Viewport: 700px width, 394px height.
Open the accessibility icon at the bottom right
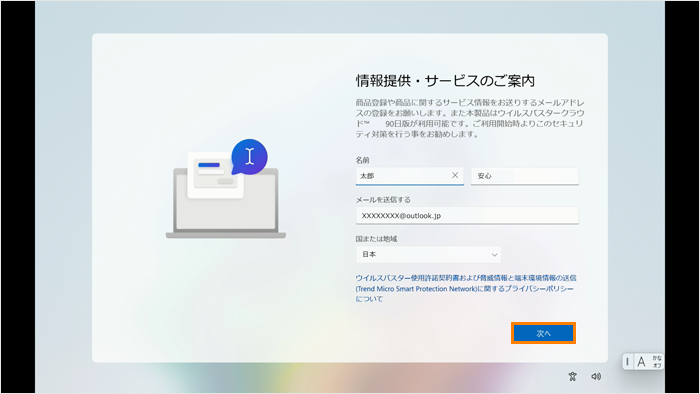click(x=572, y=377)
